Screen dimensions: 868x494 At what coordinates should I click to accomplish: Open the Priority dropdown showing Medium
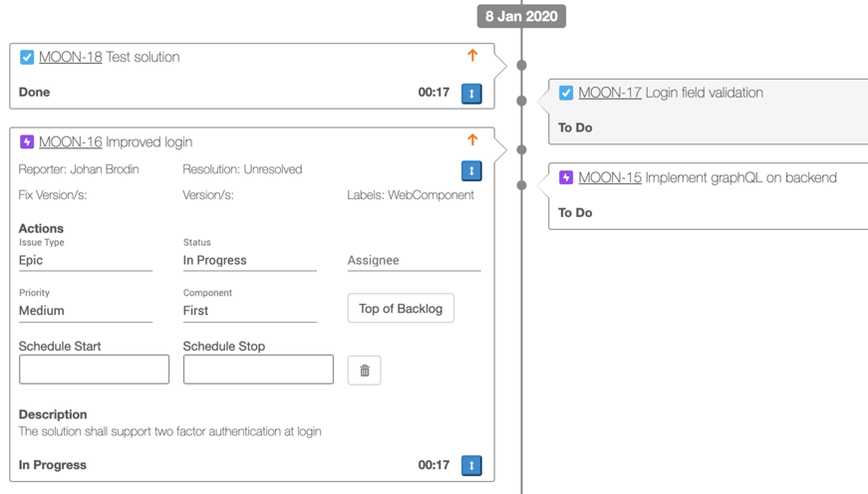pyautogui.click(x=86, y=311)
